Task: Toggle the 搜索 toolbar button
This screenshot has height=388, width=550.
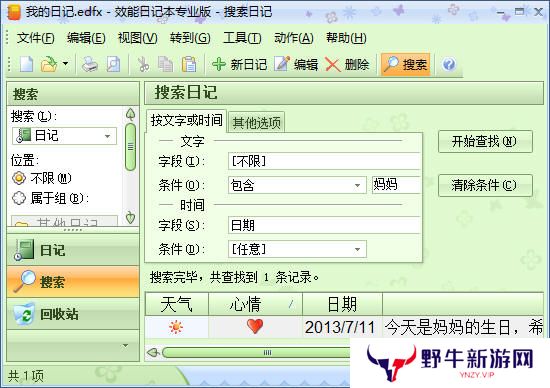Action: [x=405, y=65]
